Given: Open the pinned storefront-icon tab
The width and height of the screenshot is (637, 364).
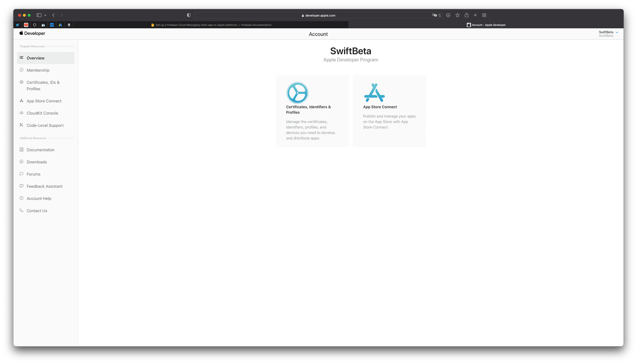Looking at the screenshot, I should pyautogui.click(x=43, y=25).
